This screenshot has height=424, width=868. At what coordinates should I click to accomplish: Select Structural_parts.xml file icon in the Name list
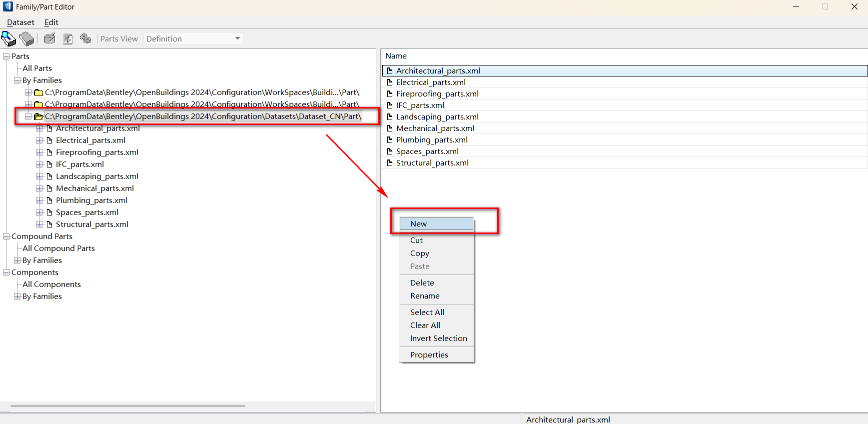[x=390, y=163]
